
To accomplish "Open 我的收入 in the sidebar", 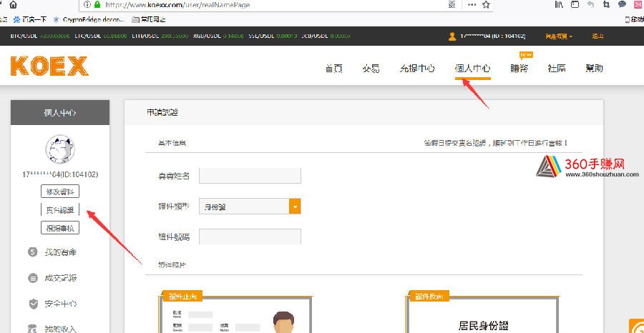I will point(60,328).
